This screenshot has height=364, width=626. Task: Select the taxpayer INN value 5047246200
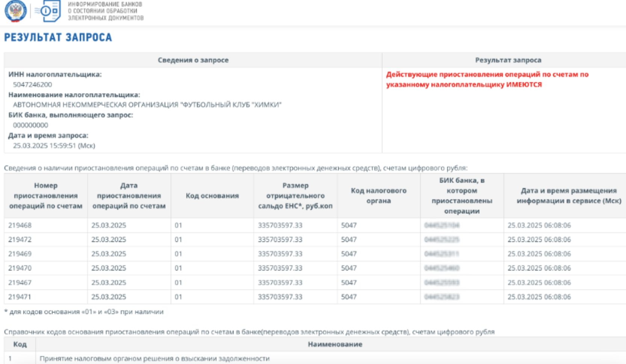[x=33, y=84]
